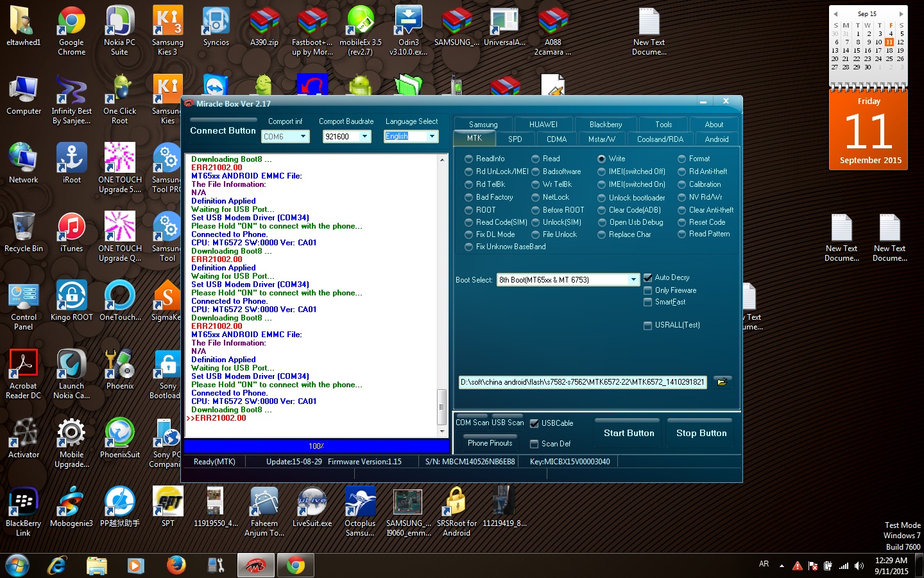
Task: Switch to Samsung tab
Action: pyautogui.click(x=483, y=125)
